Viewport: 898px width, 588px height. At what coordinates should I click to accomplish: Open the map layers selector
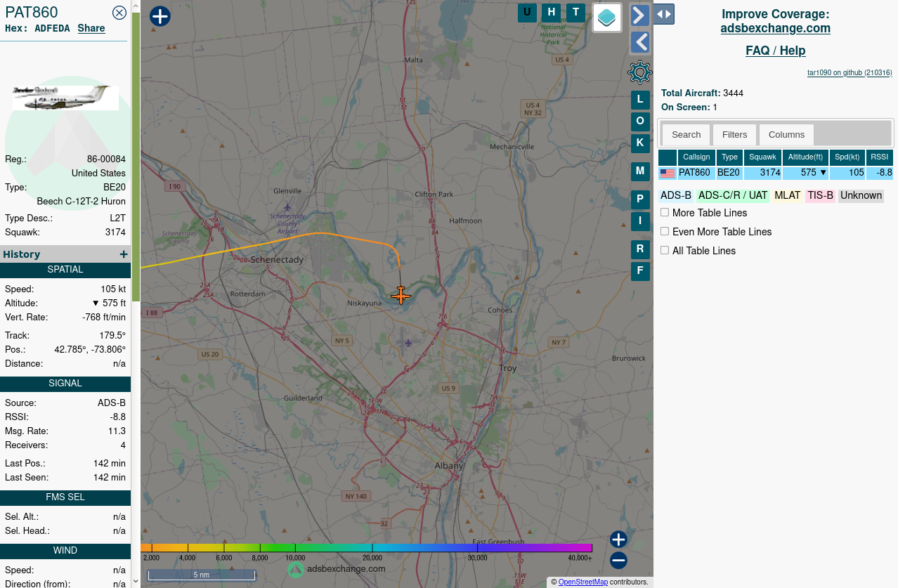(x=607, y=18)
